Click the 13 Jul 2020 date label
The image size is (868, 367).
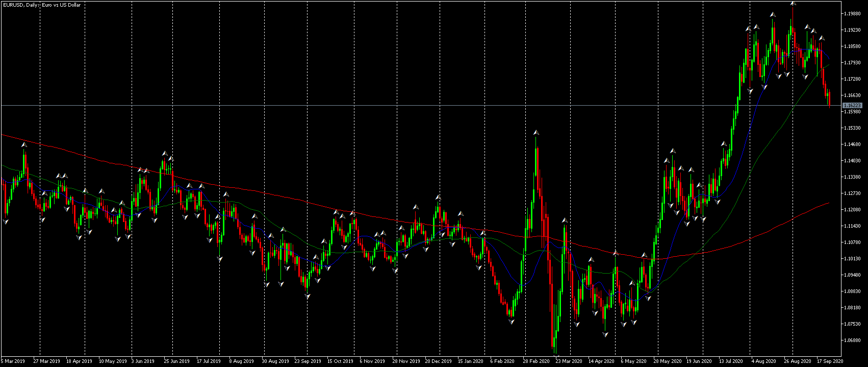(x=731, y=361)
